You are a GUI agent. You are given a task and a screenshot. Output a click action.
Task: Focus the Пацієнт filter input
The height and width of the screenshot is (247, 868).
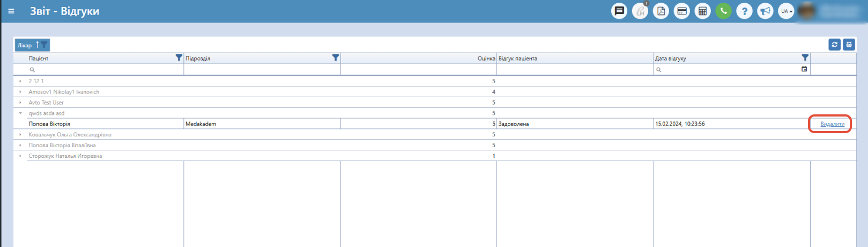pos(105,70)
